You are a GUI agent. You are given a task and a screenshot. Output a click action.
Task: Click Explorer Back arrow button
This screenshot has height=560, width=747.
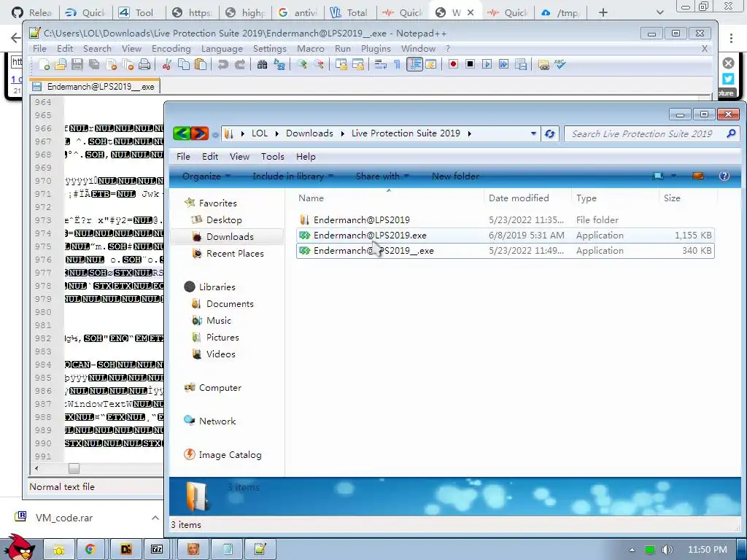point(182,133)
